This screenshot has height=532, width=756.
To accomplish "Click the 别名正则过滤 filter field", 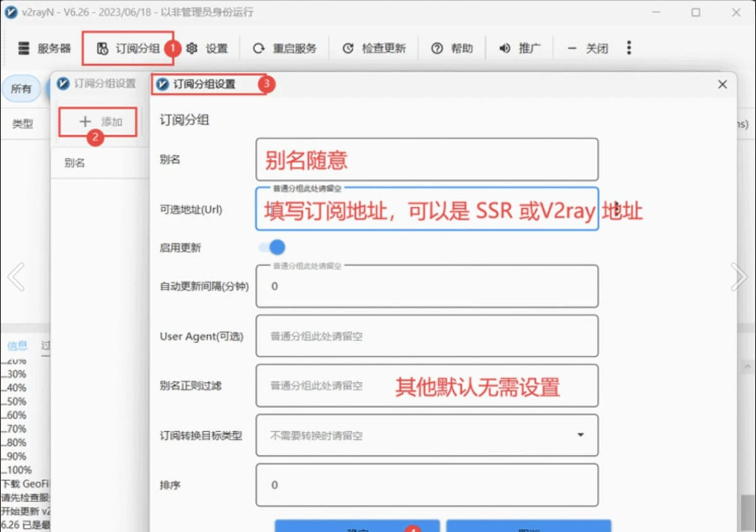I will coord(427,386).
